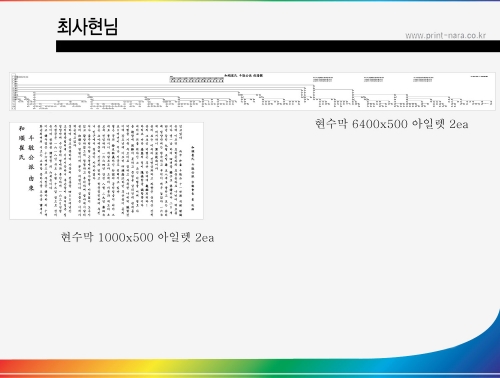This screenshot has width=500, height=378.
Task: Click the black header divider bar
Action: tap(278, 46)
